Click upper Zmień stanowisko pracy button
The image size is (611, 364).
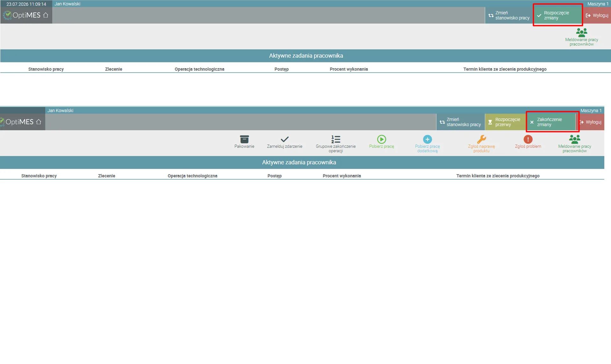pos(509,15)
